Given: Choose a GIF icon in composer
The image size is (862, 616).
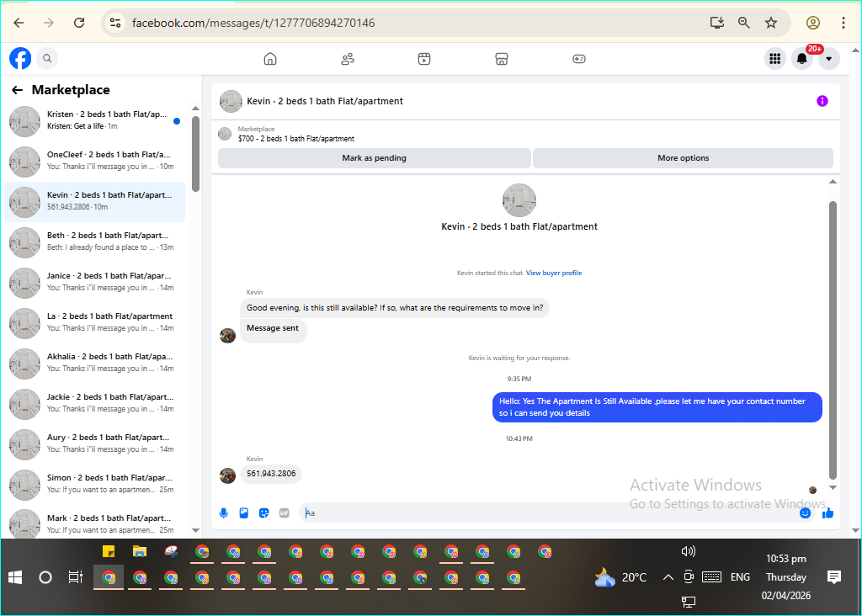Looking at the screenshot, I should click(285, 513).
